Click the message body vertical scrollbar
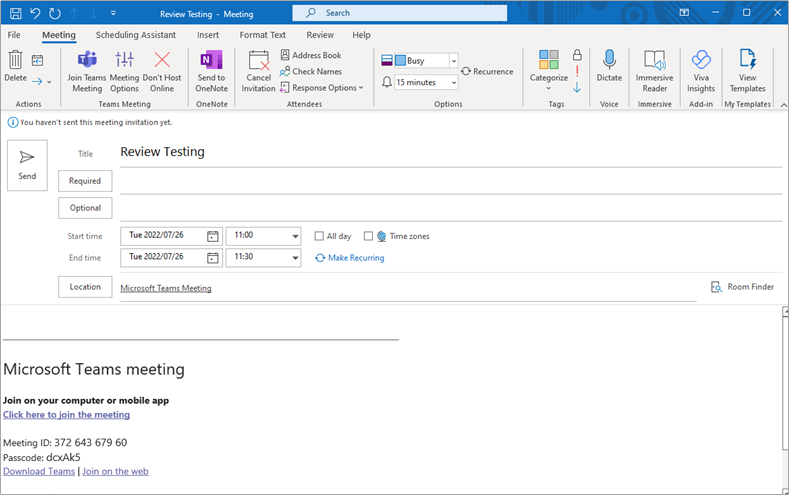 [x=785, y=382]
